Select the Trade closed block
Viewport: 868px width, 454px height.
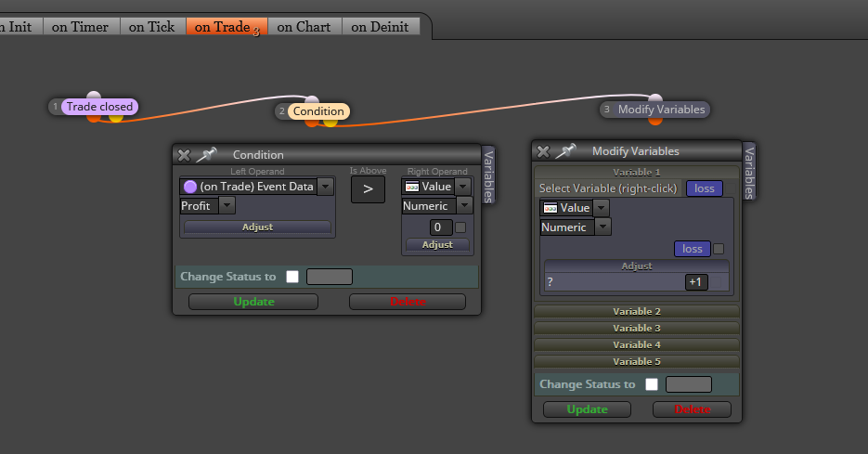click(x=99, y=106)
